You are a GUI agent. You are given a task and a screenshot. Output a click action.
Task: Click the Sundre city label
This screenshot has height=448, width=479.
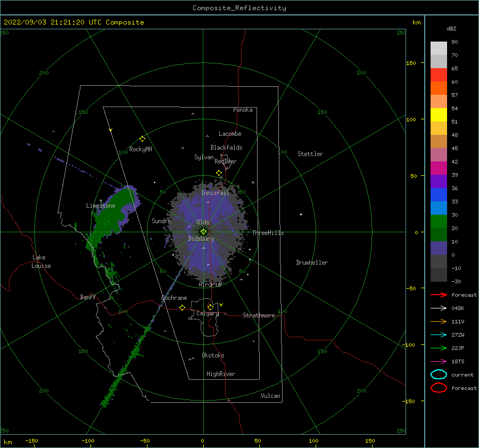pos(161,221)
